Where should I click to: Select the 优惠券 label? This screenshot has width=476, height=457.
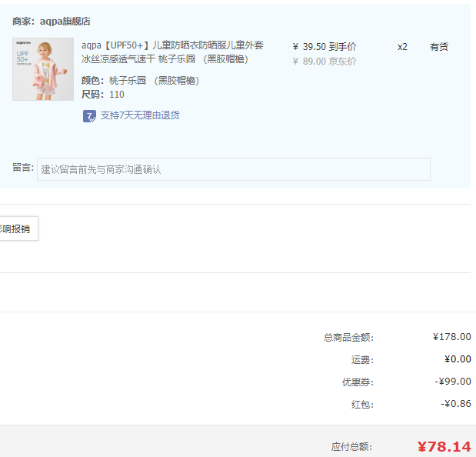(358, 382)
